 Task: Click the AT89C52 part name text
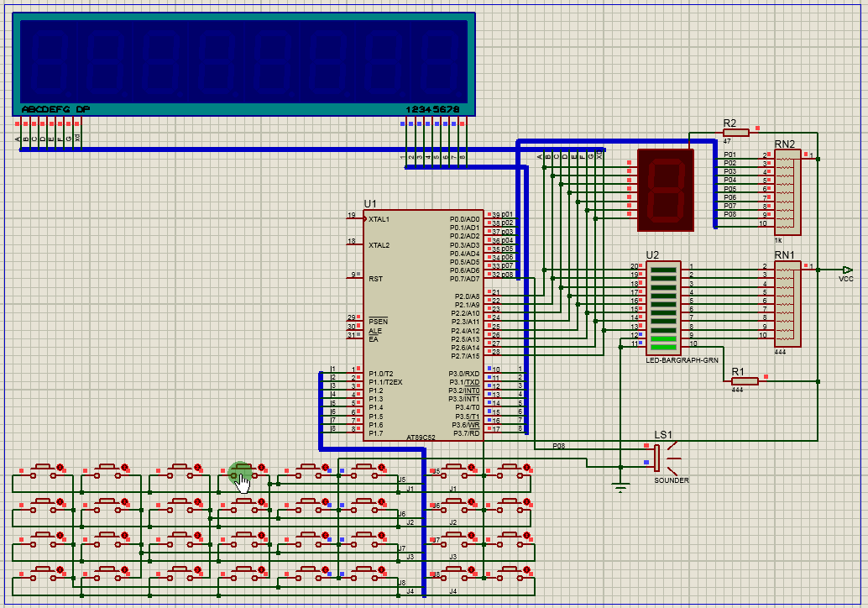tap(421, 438)
